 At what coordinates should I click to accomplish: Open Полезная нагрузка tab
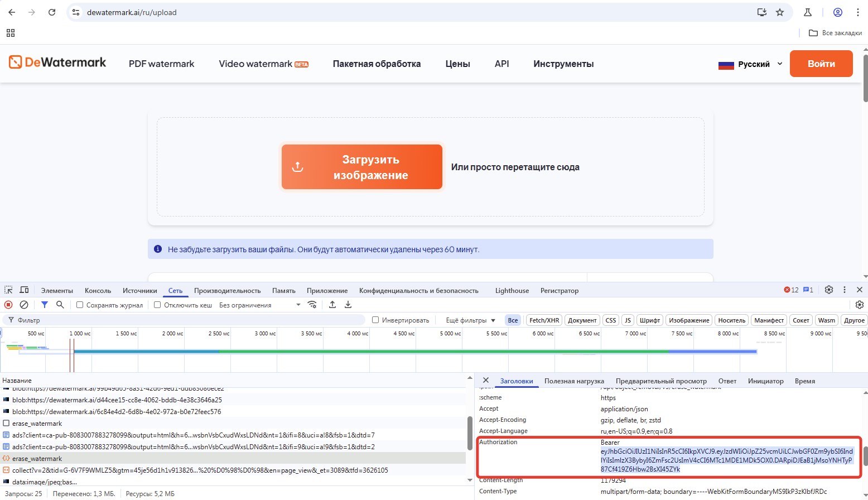tap(574, 381)
